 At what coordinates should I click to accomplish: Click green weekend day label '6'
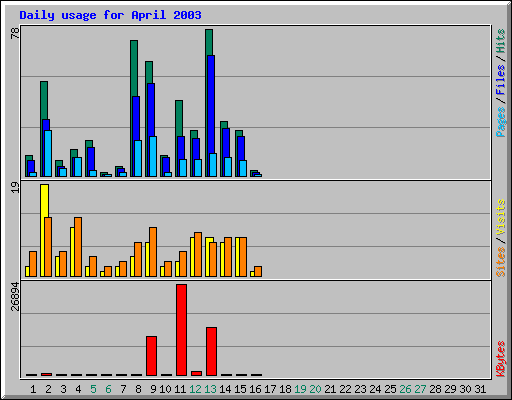coord(108,389)
